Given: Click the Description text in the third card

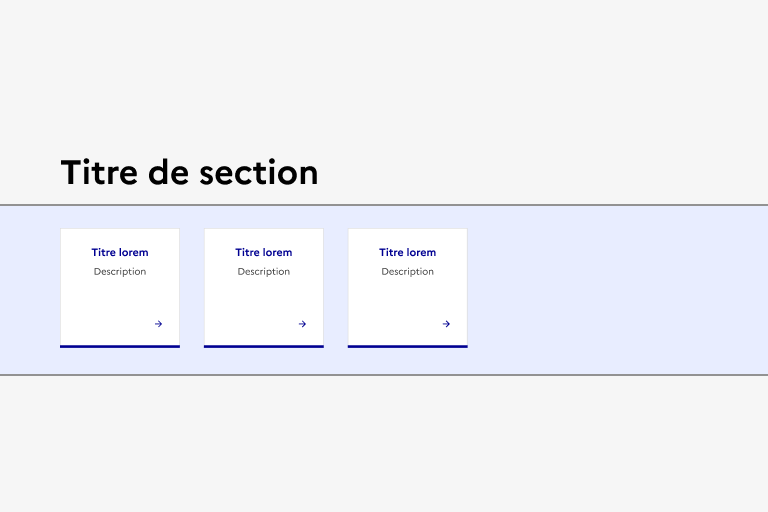Looking at the screenshot, I should point(408,272).
